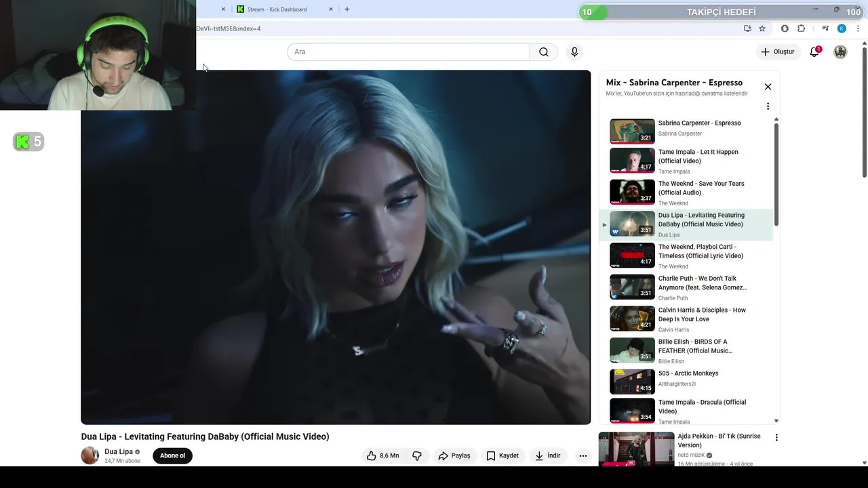
Task: Close the Stream - Kick Dashboard tab
Action: click(x=331, y=9)
